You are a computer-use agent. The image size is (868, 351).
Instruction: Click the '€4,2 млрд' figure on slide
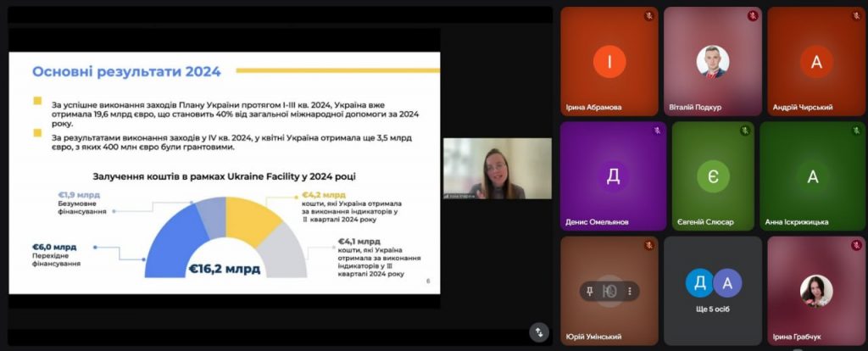(x=324, y=195)
